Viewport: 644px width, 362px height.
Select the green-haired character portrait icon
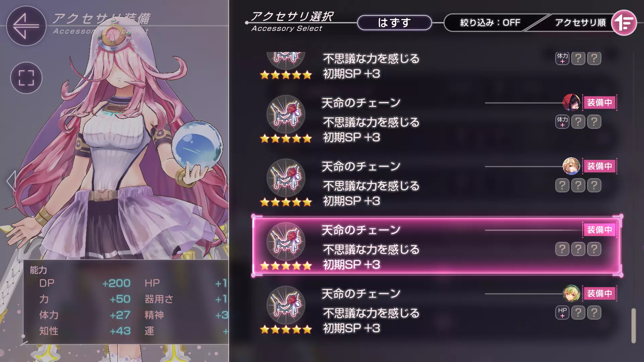click(x=571, y=294)
